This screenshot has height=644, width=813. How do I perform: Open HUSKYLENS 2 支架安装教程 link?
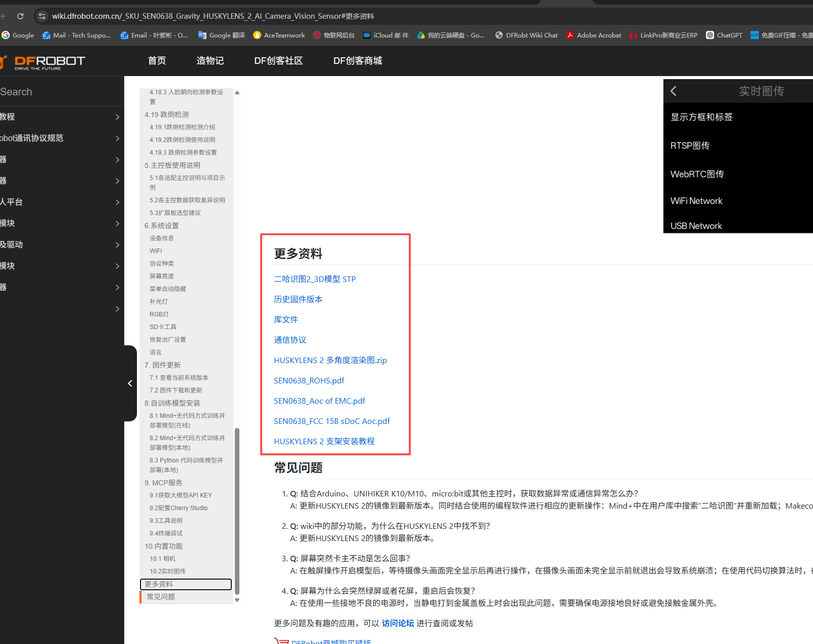coord(324,441)
